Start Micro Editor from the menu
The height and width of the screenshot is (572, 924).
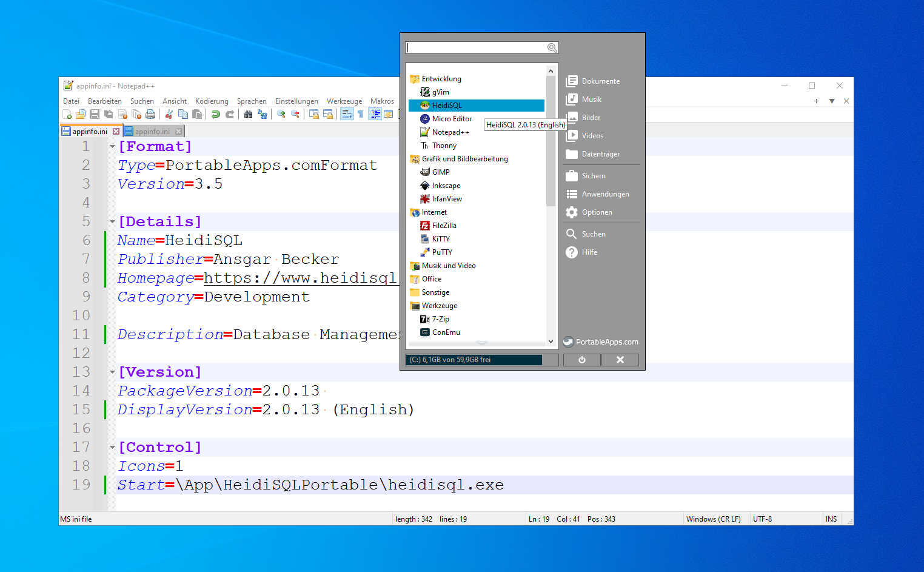click(x=452, y=119)
